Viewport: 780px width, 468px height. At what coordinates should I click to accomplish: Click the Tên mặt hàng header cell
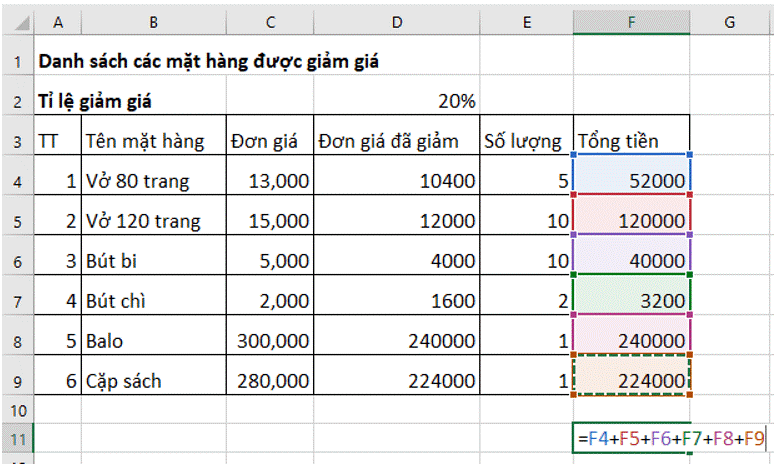[154, 140]
